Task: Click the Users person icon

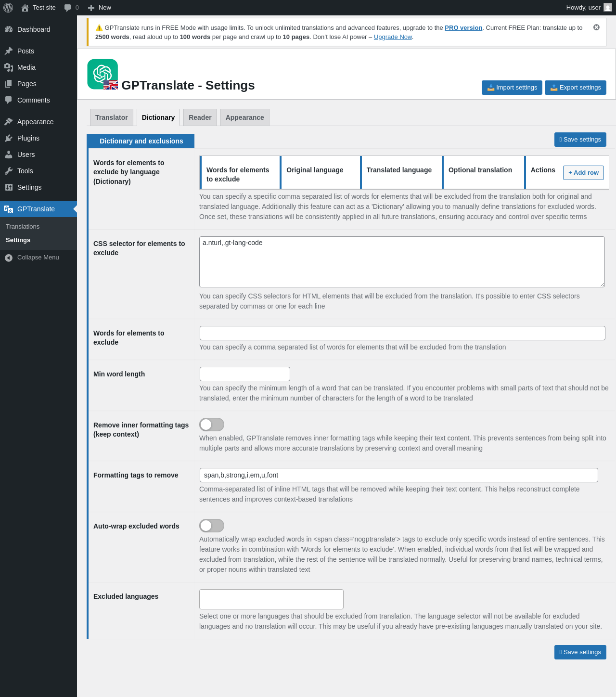Action: point(9,155)
